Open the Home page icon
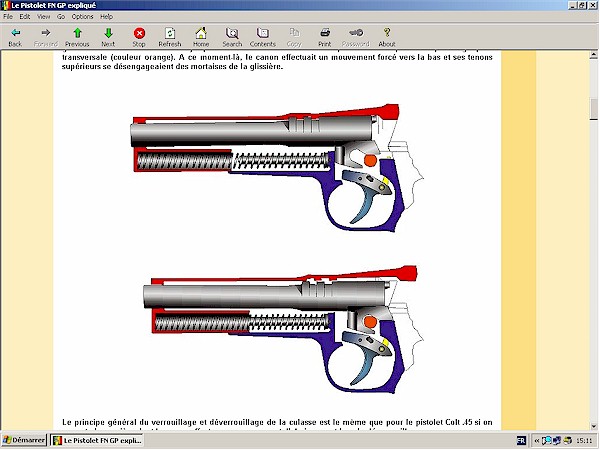The height and width of the screenshot is (450, 600). tap(201, 37)
